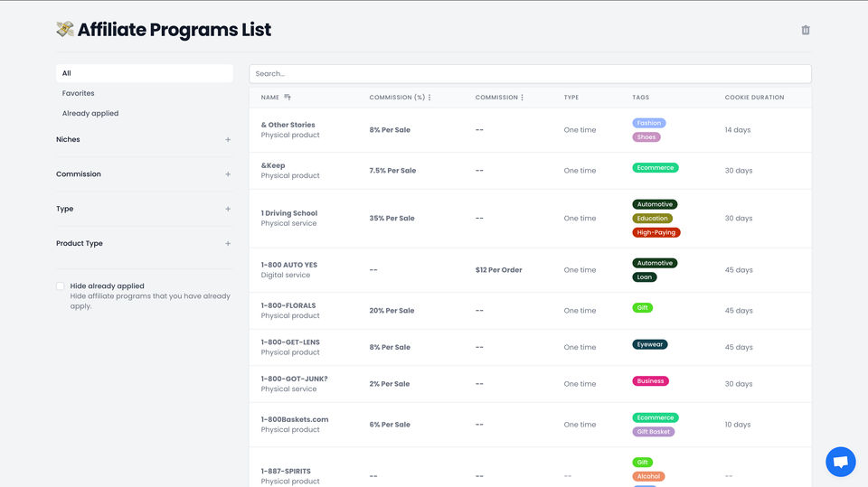Click the Search input field

coord(531,73)
